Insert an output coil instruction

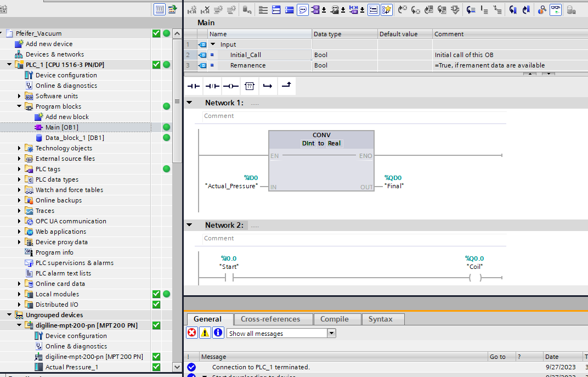coord(230,86)
